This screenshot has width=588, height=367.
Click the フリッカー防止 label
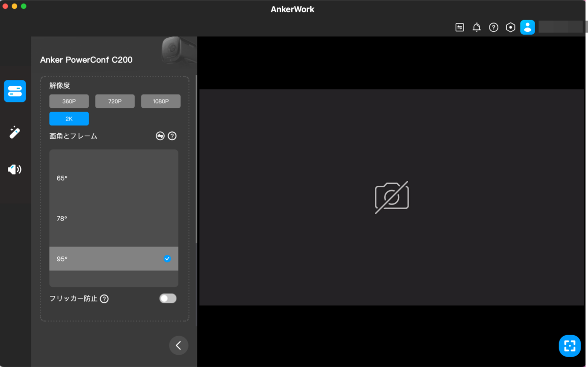73,298
